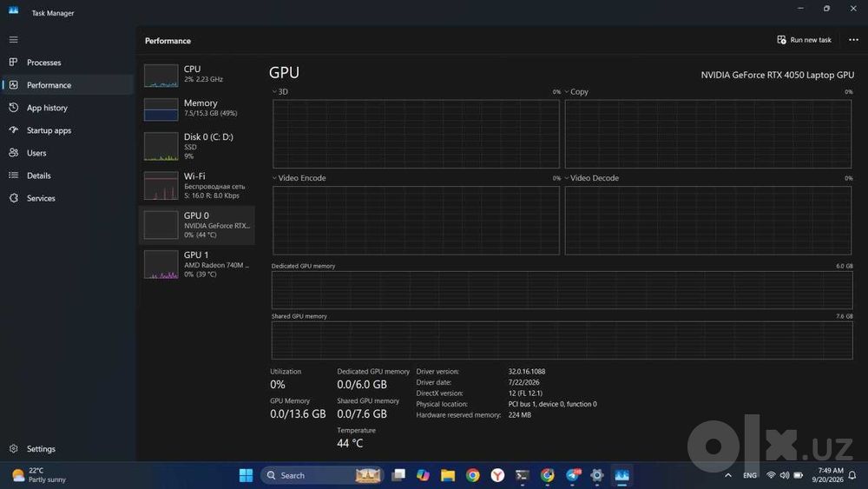Open the Details page

tap(68, 175)
